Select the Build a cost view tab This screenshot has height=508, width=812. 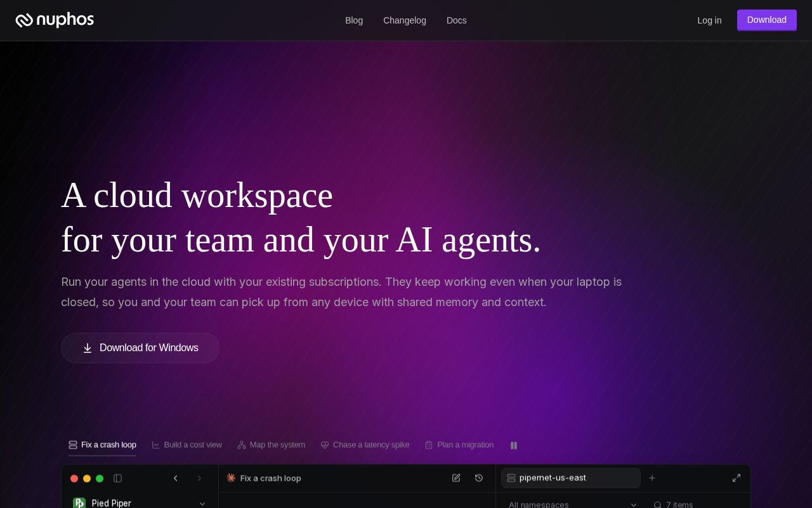(x=187, y=445)
